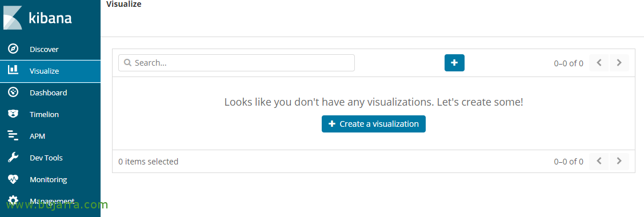Click the blue plus button beside the search box
This screenshot has width=644, height=217.
[454, 63]
